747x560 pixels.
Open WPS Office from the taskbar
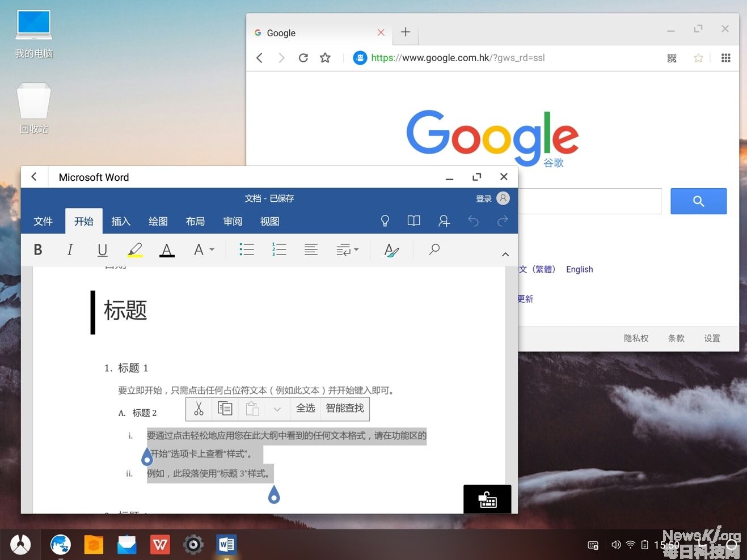(x=161, y=545)
